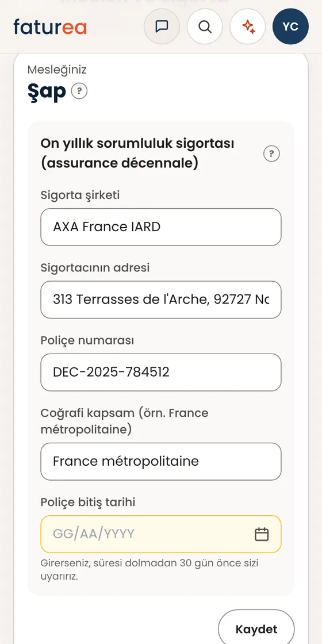The width and height of the screenshot is (322, 644).
Task: Click the Sigortacının adresi label
Action: (x=95, y=268)
